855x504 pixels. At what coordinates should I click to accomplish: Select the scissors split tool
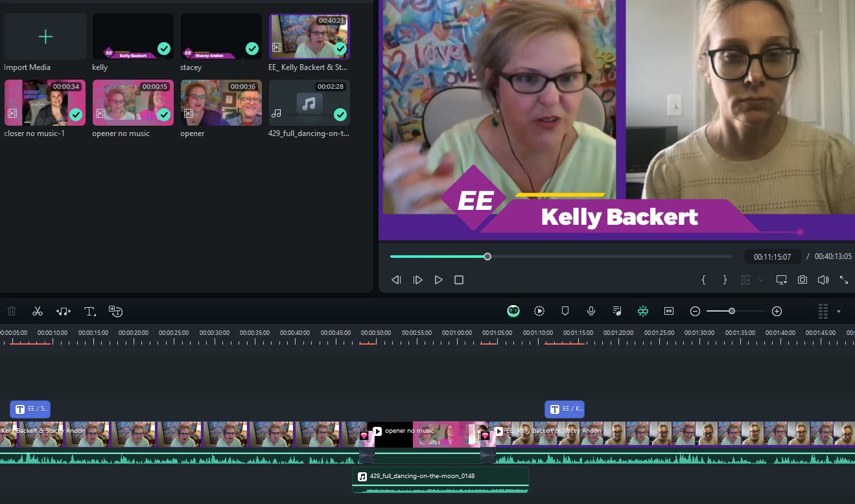click(38, 311)
